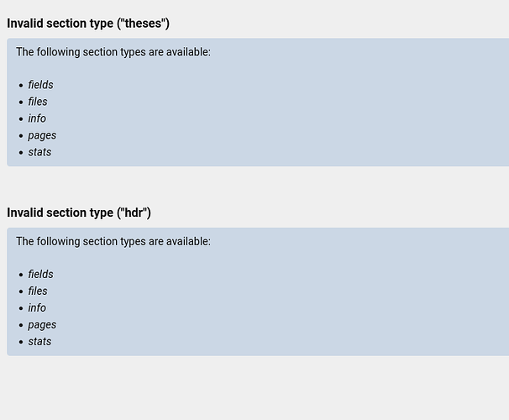The height and width of the screenshot is (420, 509).
Task: Select 'fields' in the theses error list
Action: [40, 85]
